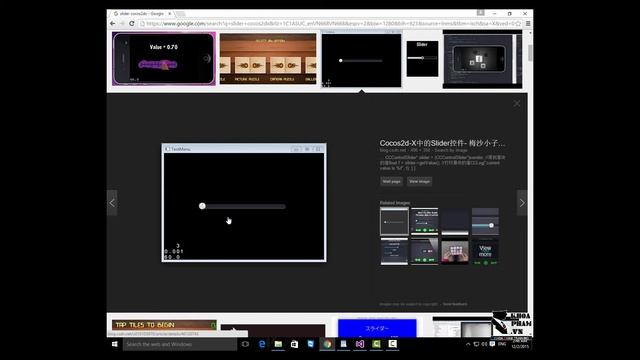Show hidden system tray icons chevron
This screenshot has height=360, width=640.
coord(468,344)
